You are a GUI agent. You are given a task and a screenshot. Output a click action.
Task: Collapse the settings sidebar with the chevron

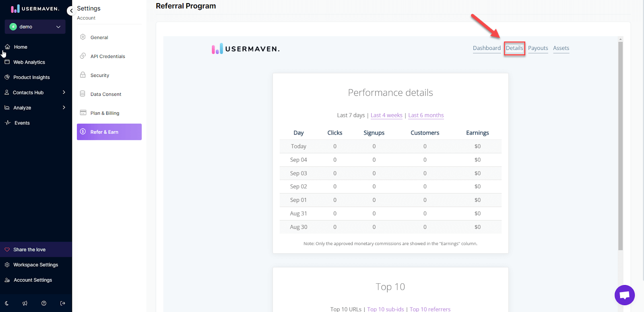(x=71, y=11)
